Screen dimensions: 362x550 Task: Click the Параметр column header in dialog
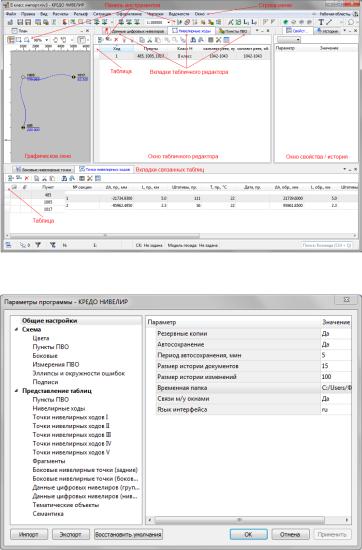[x=233, y=322]
